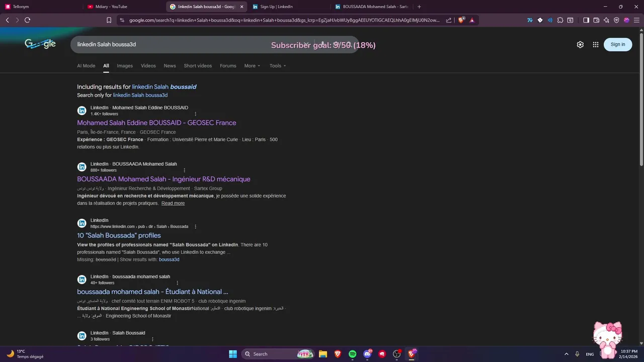Click the Read more link
644x362 pixels.
[173, 203]
